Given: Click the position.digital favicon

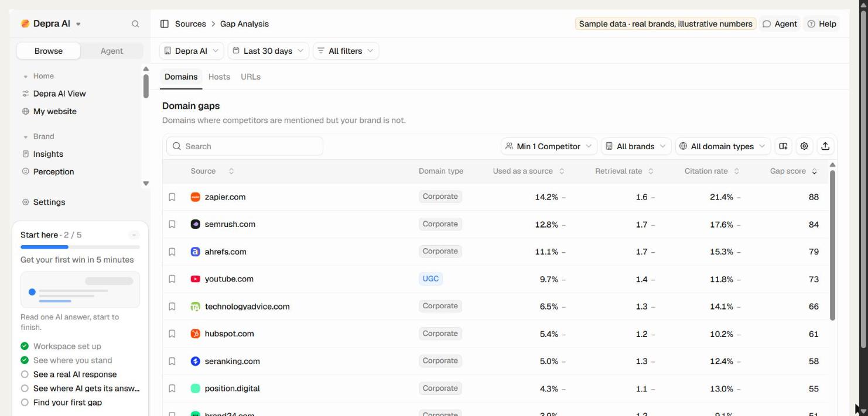Looking at the screenshot, I should tap(196, 389).
